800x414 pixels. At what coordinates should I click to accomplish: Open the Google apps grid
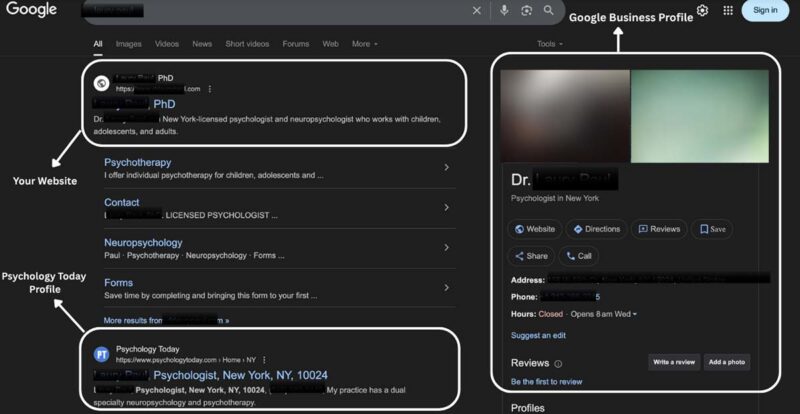[x=728, y=11]
